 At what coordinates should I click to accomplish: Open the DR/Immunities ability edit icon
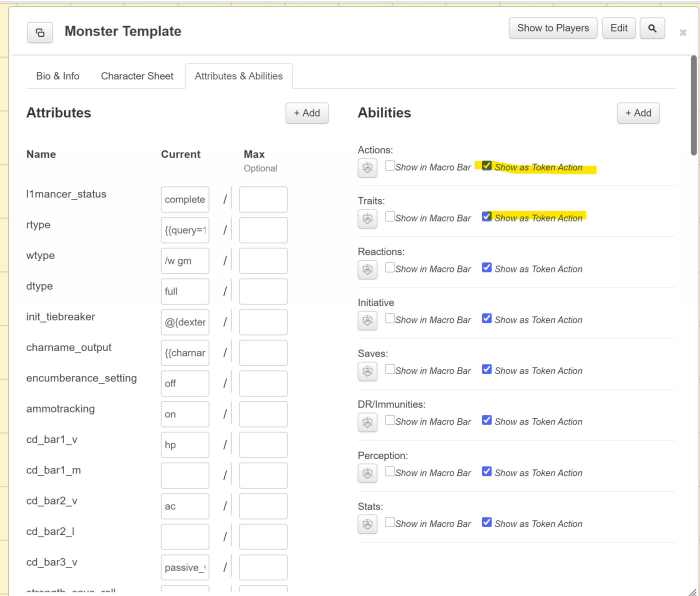point(367,422)
